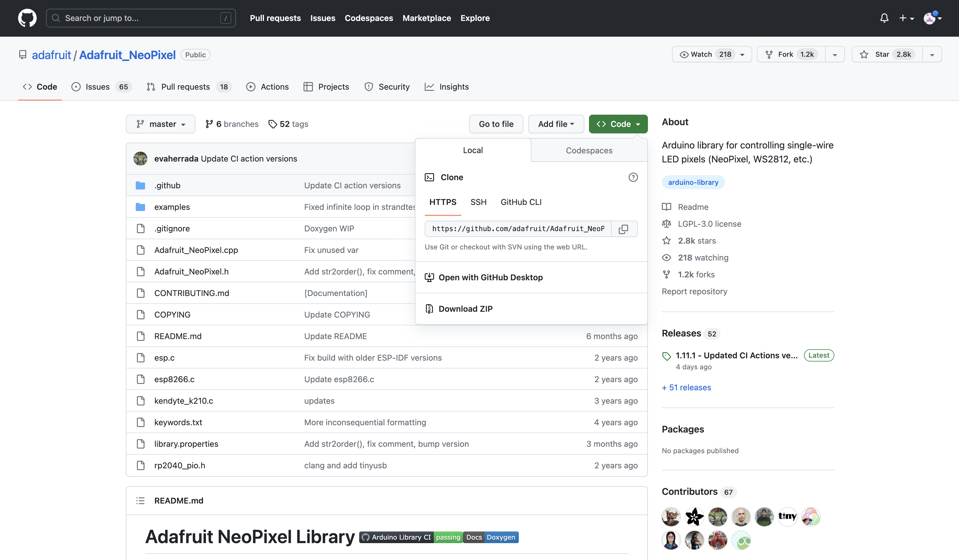Image resolution: width=959 pixels, height=560 pixels.
Task: Open the Adafruit flower logo contributor avatar
Action: [694, 517]
